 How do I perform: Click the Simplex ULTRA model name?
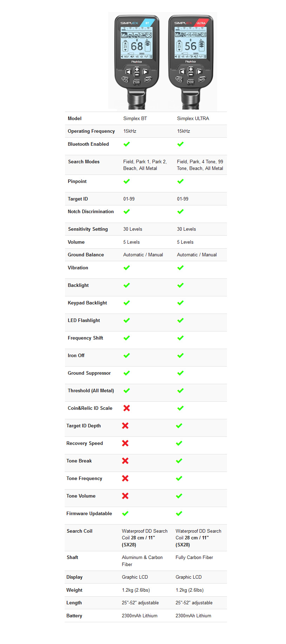point(193,118)
